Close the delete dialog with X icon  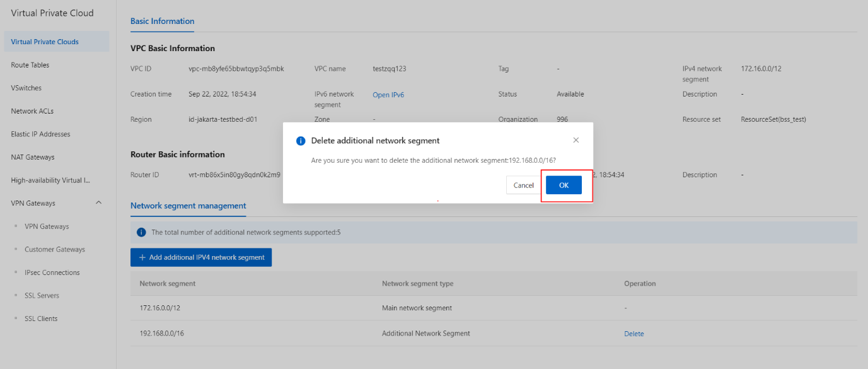click(576, 140)
